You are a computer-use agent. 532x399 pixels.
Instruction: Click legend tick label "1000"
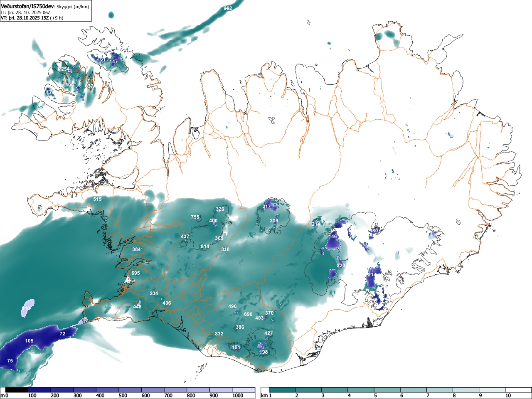tap(238, 396)
